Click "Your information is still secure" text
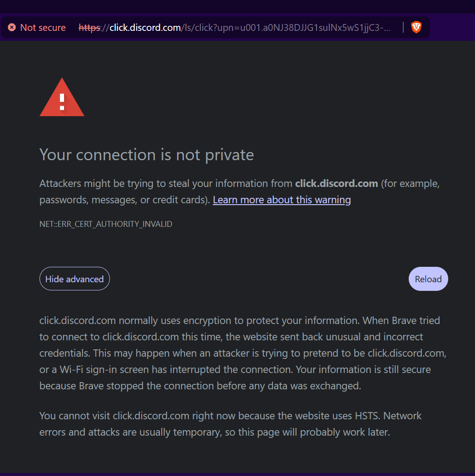 (x=363, y=369)
